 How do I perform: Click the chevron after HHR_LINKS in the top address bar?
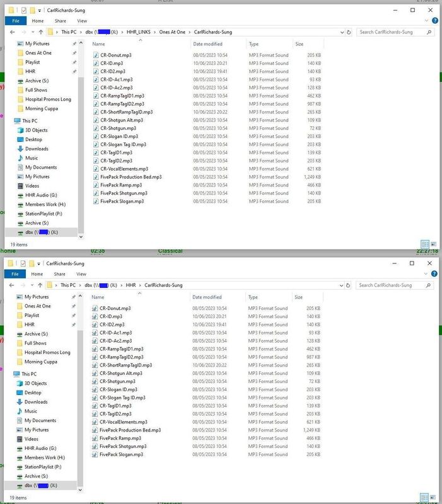click(x=154, y=32)
